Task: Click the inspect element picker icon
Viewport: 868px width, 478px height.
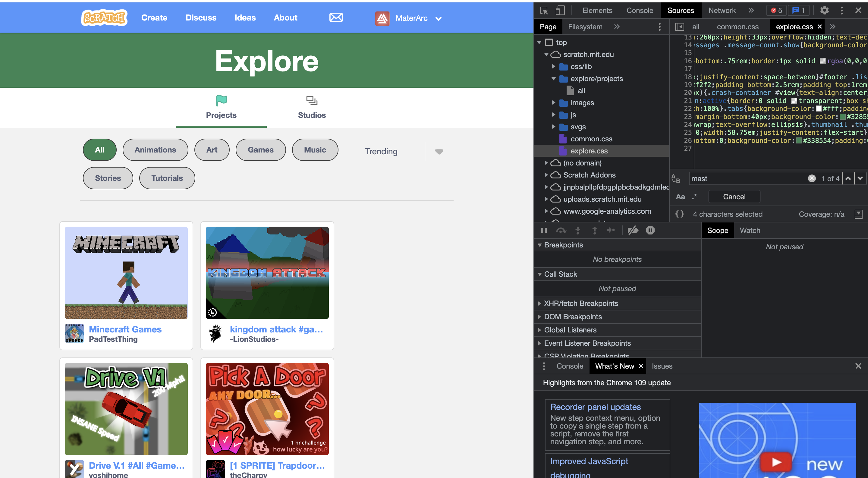Action: coord(544,11)
